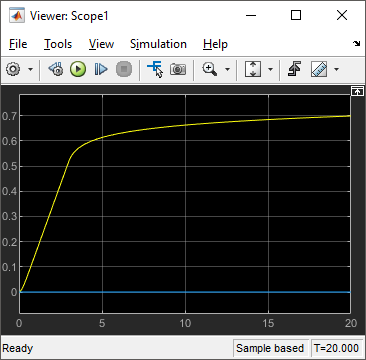Click the greyed-out Stop simulation button

pos(124,69)
